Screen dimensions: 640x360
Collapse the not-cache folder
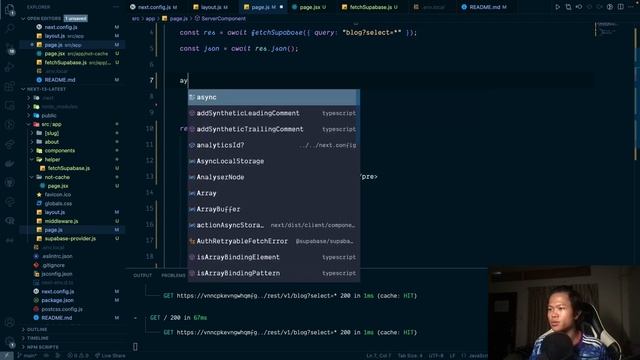[57, 178]
